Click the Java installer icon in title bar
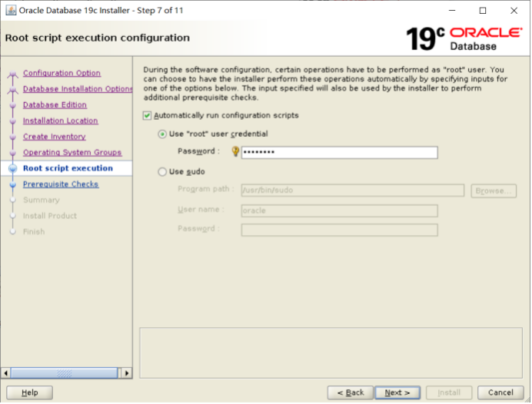Screen dimensions: 532x404 11,10
